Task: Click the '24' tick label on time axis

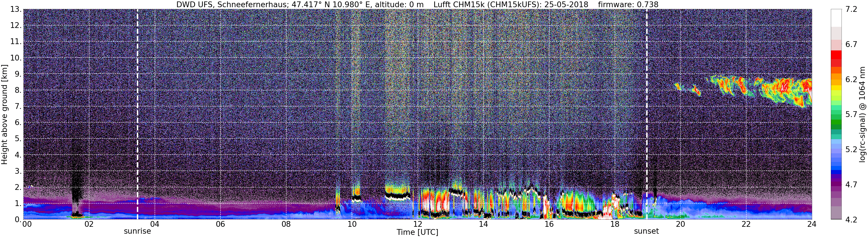Action: click(x=812, y=224)
